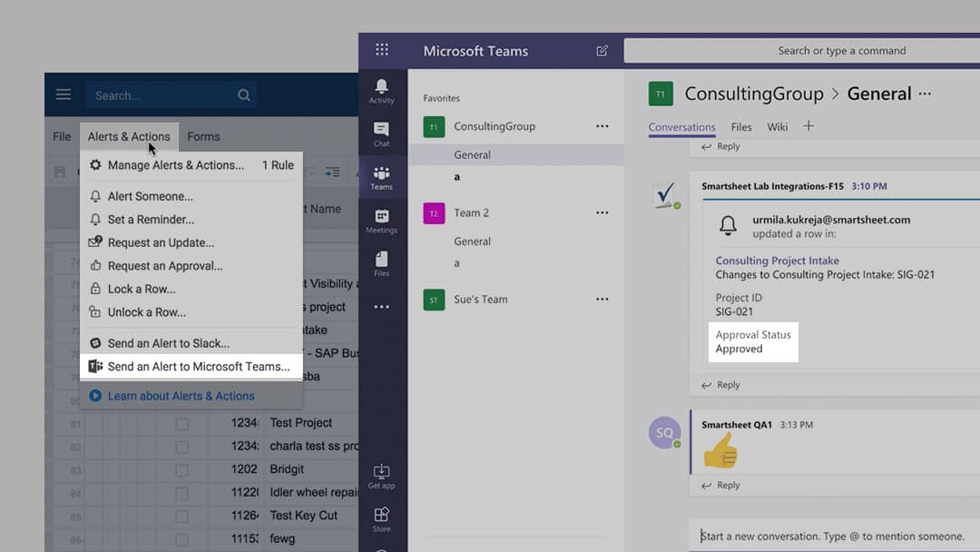Viewport: 980px width, 552px height.
Task: Click the Smartsheet search magnifier icon
Action: click(x=244, y=95)
